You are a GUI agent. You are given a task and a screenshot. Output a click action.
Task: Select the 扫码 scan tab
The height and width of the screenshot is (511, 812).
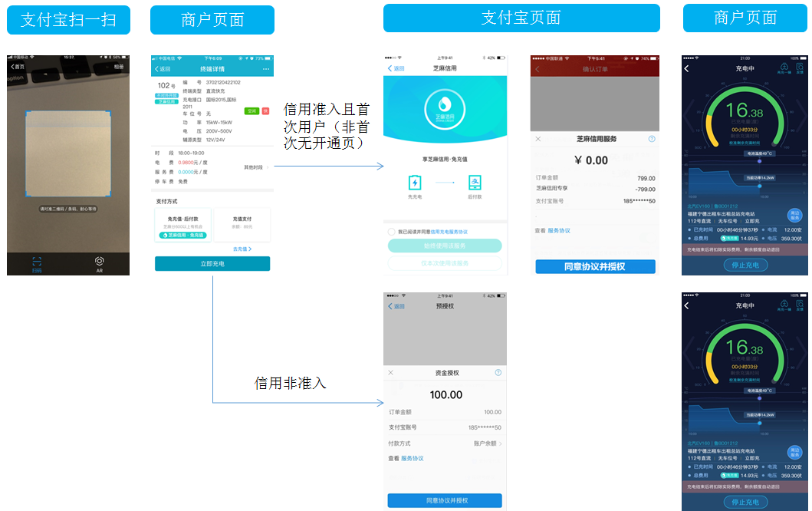(x=36, y=262)
